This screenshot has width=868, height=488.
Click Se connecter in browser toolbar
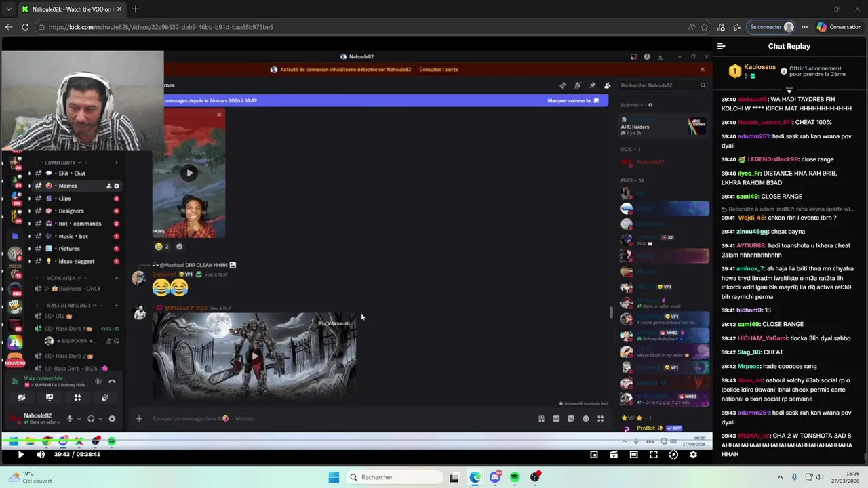pos(772,27)
